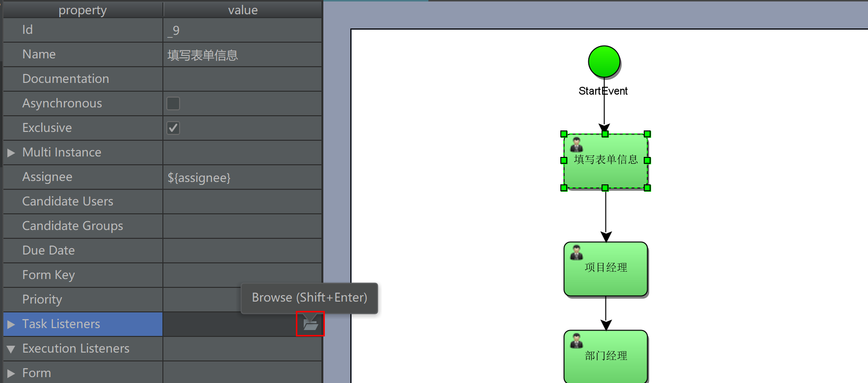Collapse the Execution Listeners row
Viewport: 868px width, 383px height.
(x=11, y=349)
